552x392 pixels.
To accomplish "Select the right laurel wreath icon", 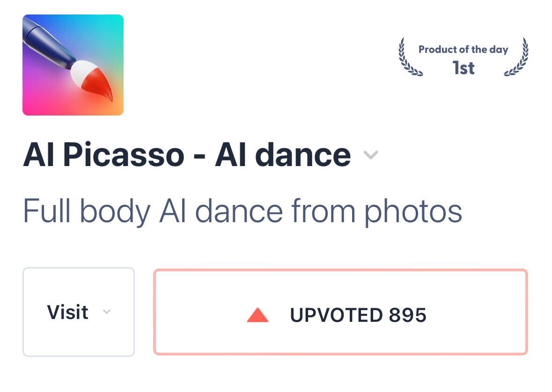I will [x=516, y=57].
